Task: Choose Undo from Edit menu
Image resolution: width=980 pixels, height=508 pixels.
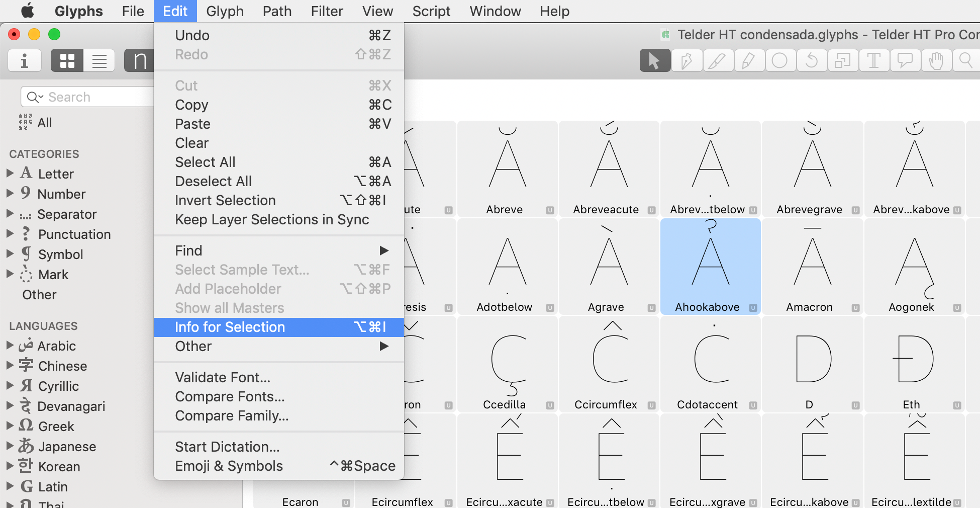Action: pyautogui.click(x=279, y=35)
